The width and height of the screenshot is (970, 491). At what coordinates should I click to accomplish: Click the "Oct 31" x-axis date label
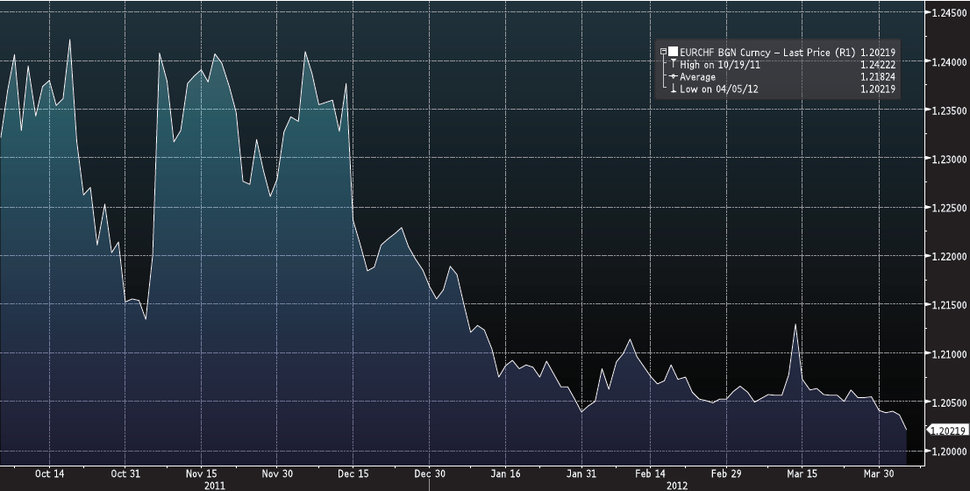pos(126,474)
